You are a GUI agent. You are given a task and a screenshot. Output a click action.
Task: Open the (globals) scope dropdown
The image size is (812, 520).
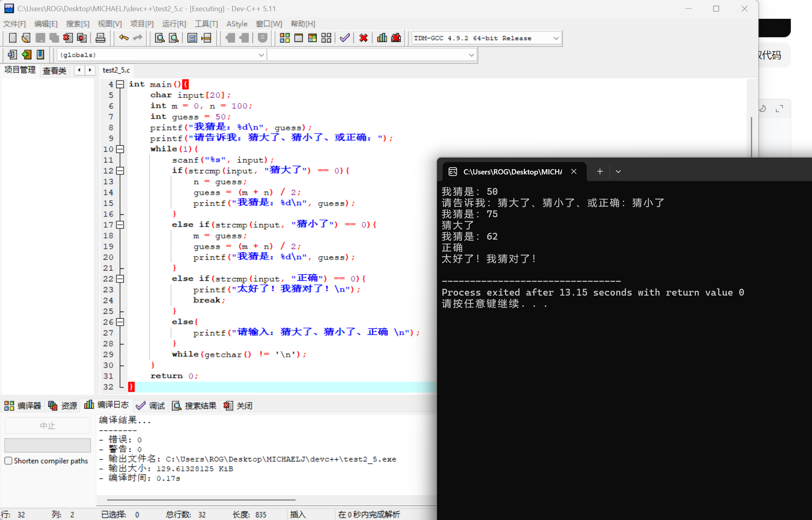[x=261, y=55]
